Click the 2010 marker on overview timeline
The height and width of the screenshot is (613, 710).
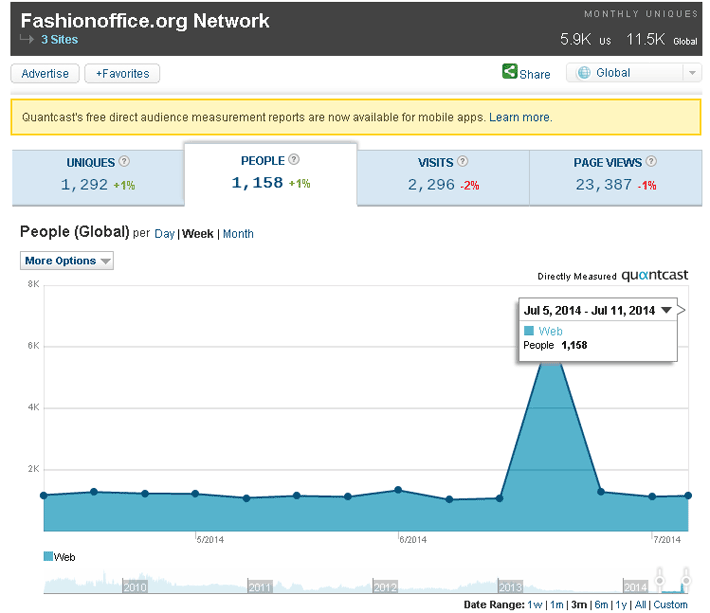click(135, 587)
